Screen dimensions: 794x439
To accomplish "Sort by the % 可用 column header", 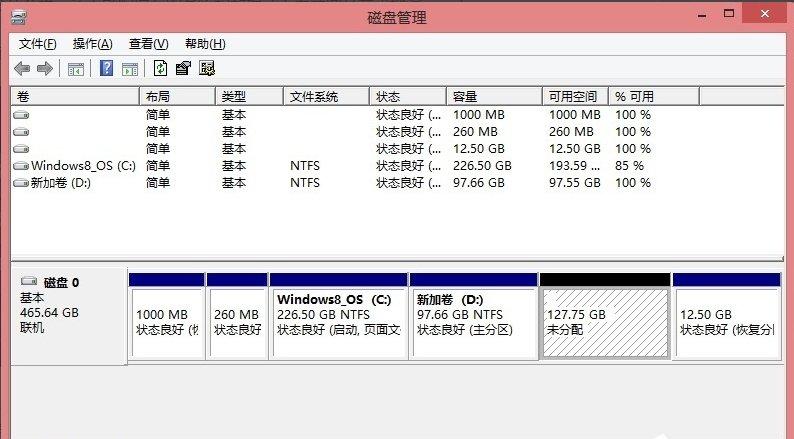I will coord(654,96).
